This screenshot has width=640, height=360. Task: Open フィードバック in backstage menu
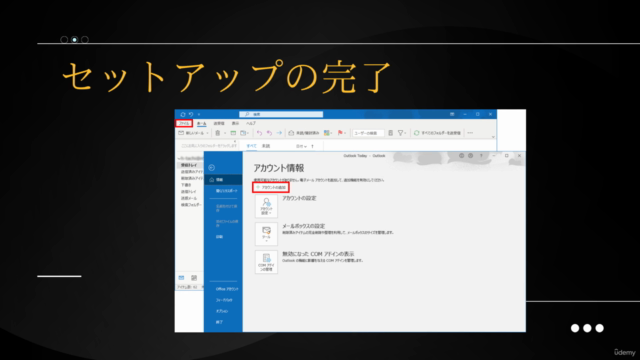coord(224,300)
